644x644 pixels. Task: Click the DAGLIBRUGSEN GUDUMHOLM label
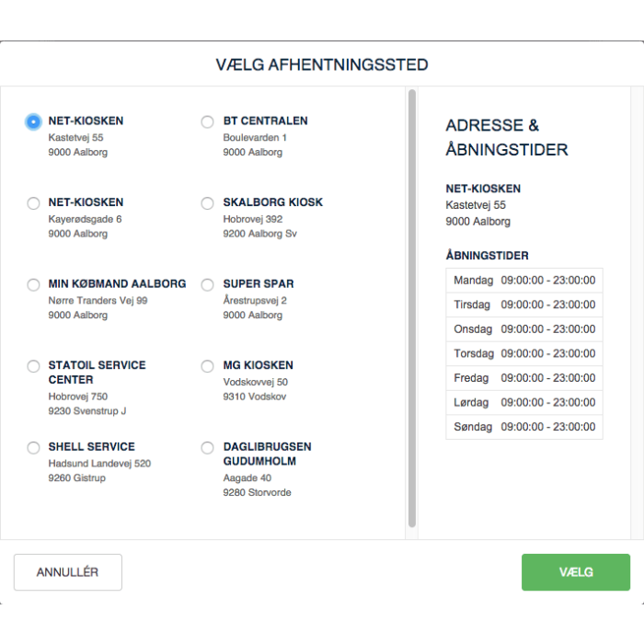pyautogui.click(x=267, y=454)
